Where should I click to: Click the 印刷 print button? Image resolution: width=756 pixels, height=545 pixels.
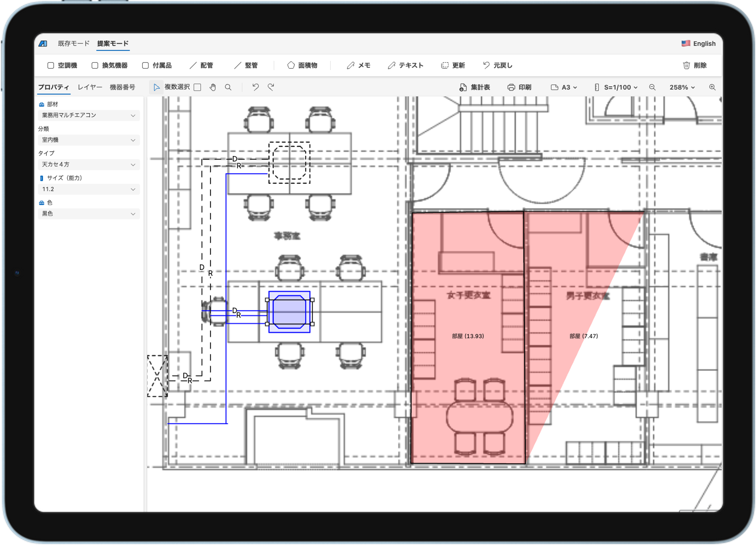point(519,87)
